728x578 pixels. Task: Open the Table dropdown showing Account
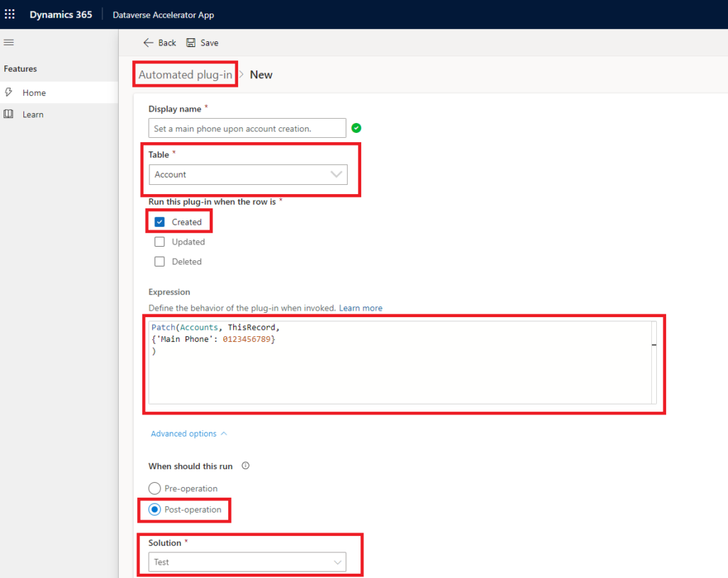tap(248, 175)
